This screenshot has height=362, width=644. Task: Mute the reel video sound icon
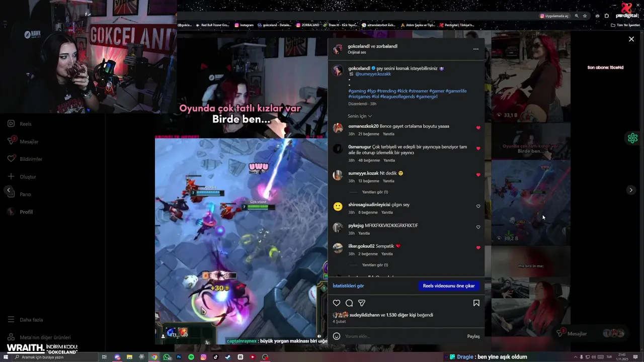[319, 336]
